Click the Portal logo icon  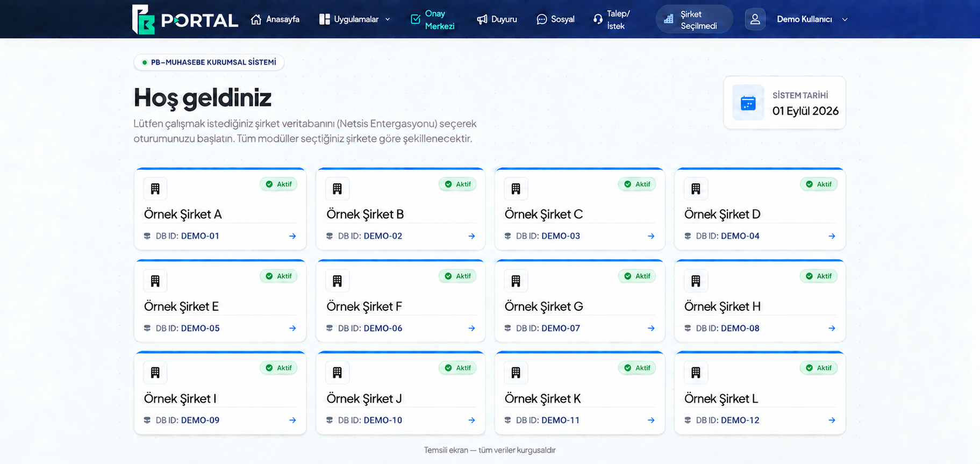point(144,19)
